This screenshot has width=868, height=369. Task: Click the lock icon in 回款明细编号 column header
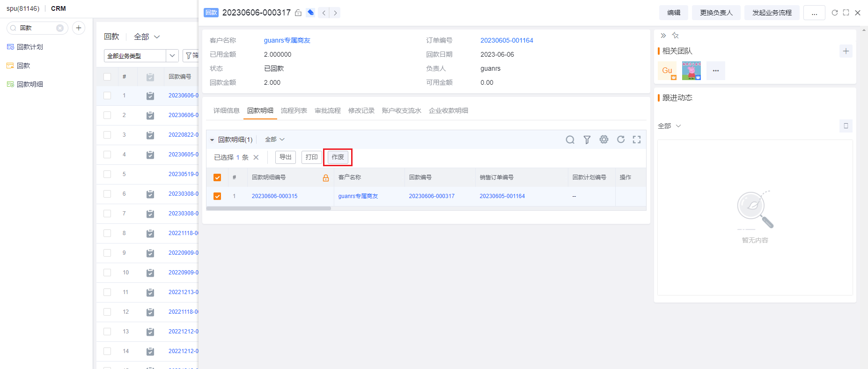tap(326, 178)
